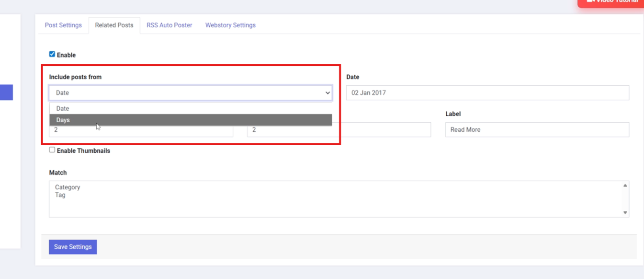Click the blue sidebar item on the left

[x=6, y=93]
